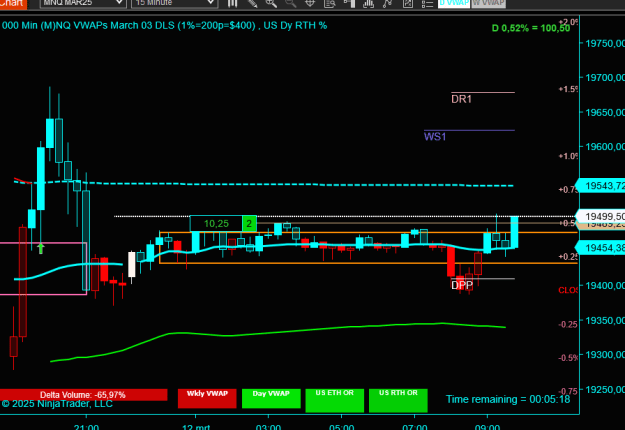Image resolution: width=625 pixels, height=430 pixels.
Task: Click the 19350,00 price axis label
Action: (x=605, y=320)
